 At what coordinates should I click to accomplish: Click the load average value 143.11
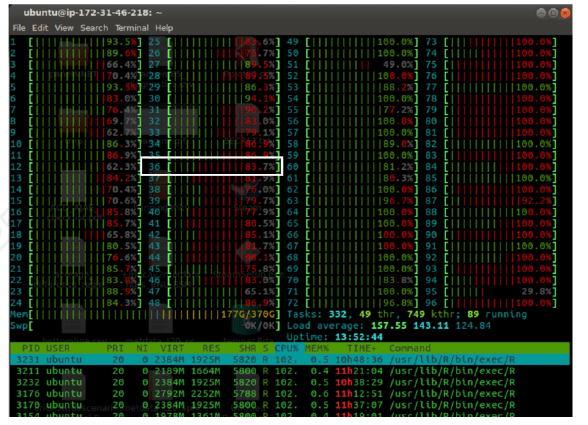pos(431,326)
